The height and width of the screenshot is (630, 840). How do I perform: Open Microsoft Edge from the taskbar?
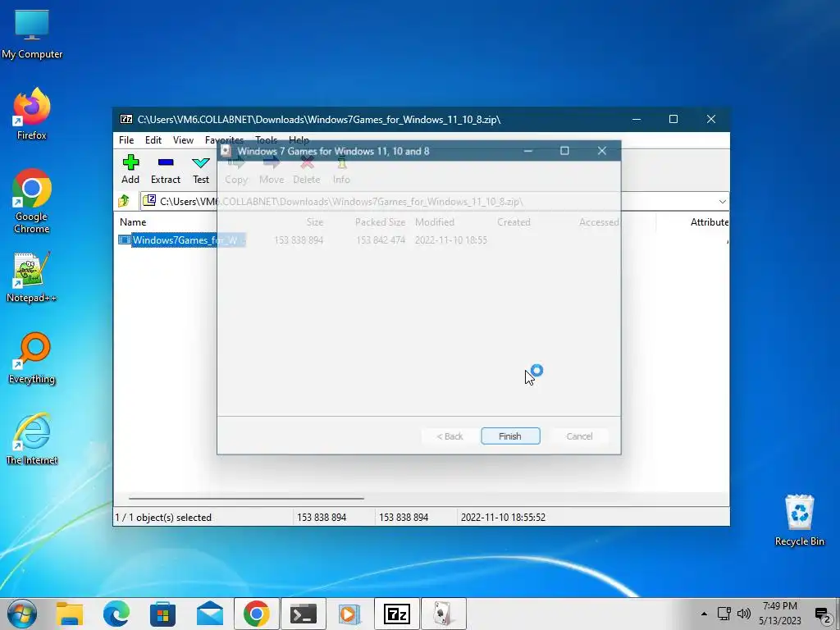tap(116, 614)
